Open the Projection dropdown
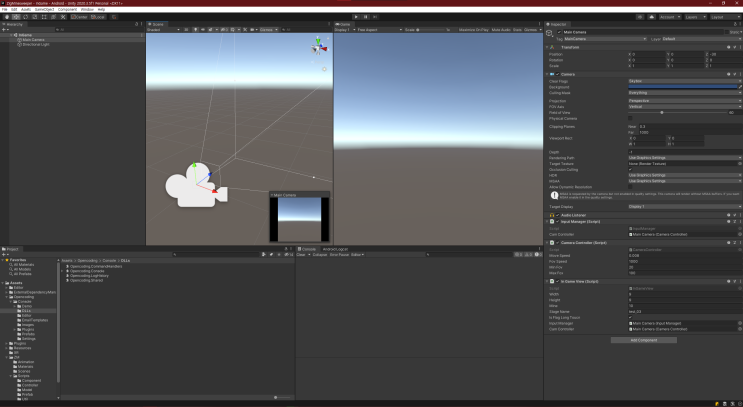 685,101
